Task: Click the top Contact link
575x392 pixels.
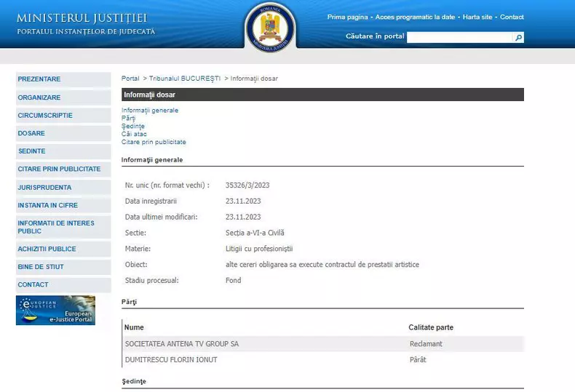Action: point(512,17)
